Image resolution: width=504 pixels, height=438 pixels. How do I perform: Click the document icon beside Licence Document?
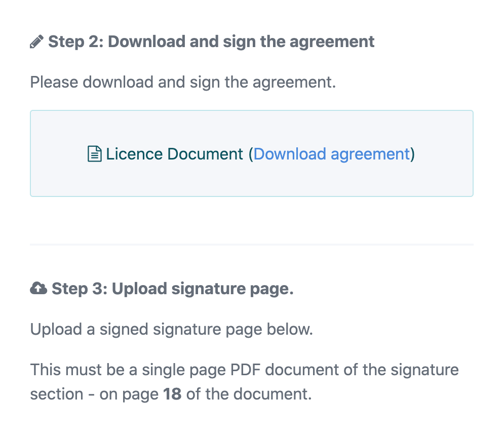tap(95, 153)
